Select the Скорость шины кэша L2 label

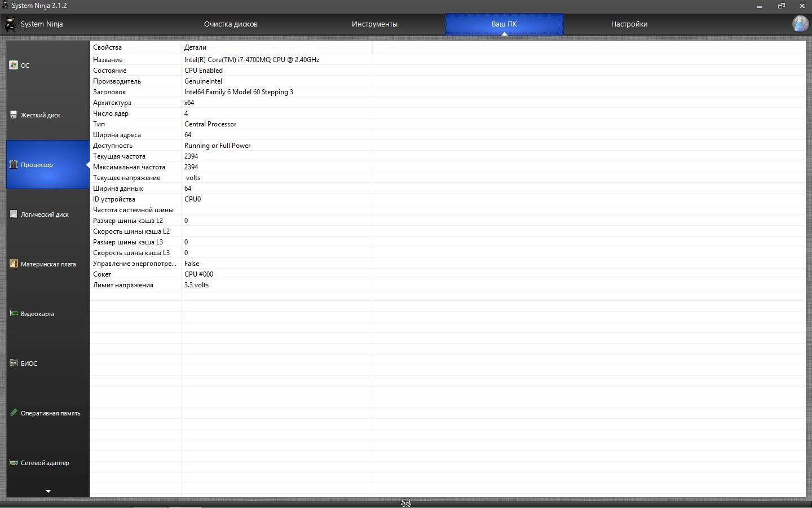tap(131, 231)
